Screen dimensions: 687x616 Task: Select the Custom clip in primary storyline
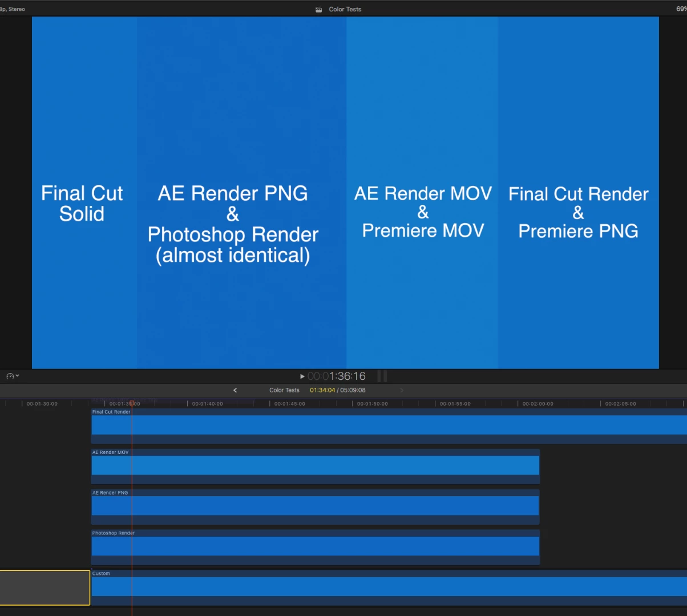pos(389,587)
